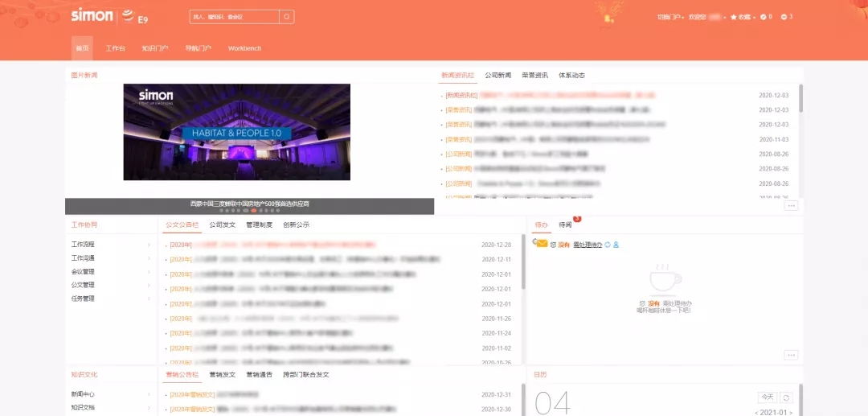Expand the 公文管理 chevron
868x416 pixels.
pos(149,286)
